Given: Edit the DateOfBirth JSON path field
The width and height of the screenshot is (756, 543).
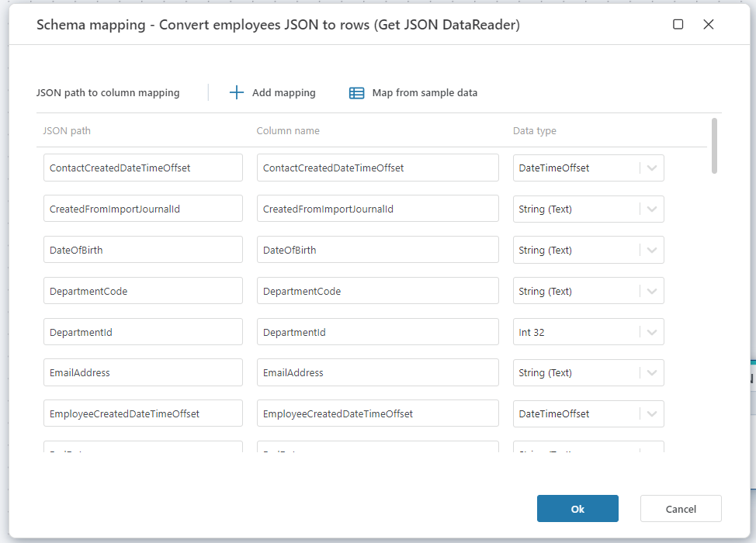Looking at the screenshot, I should tap(143, 251).
